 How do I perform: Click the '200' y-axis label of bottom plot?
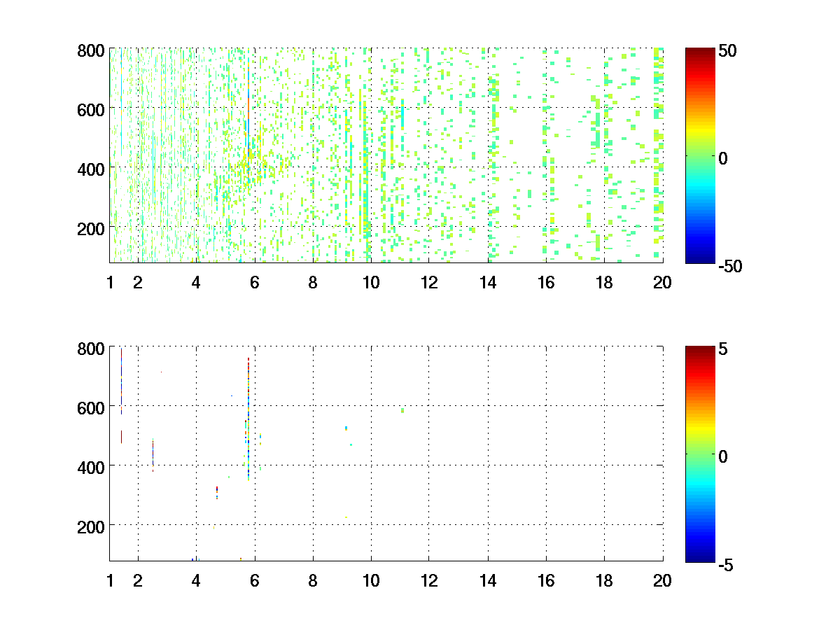(x=91, y=525)
